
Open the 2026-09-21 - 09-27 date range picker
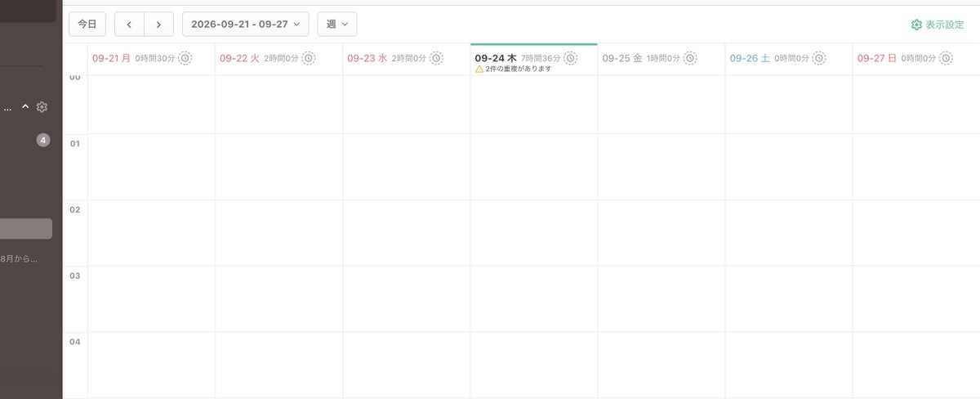[x=246, y=25]
